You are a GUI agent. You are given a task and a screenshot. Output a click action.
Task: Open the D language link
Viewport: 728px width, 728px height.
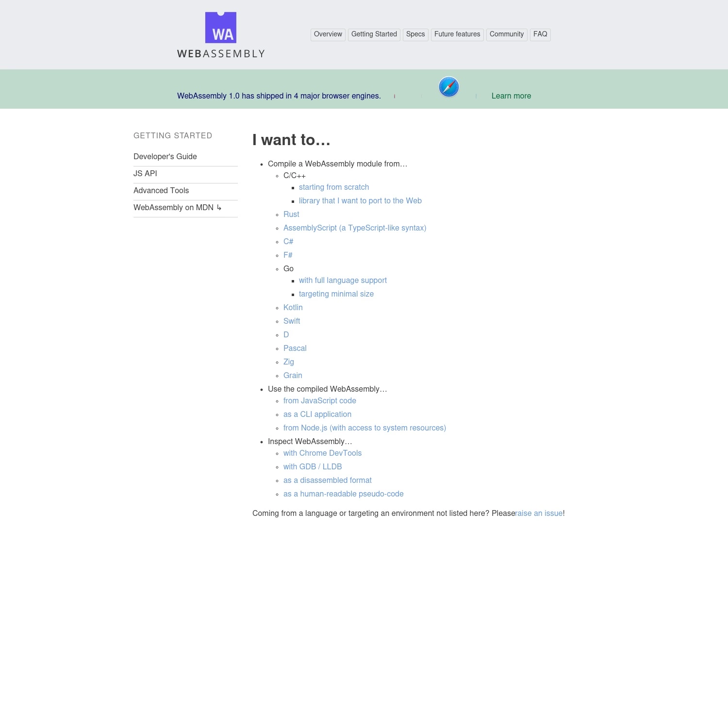click(x=286, y=335)
